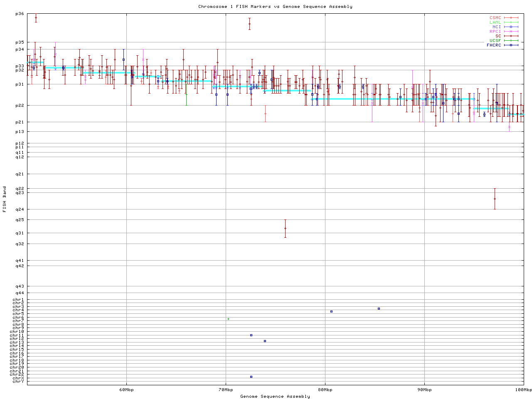Select the lowest blue square marker near chrX
The width and height of the screenshot is (532, 399).
[251, 377]
